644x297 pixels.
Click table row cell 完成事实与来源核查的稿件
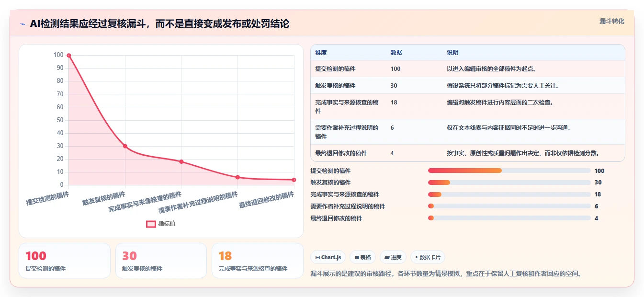point(348,106)
